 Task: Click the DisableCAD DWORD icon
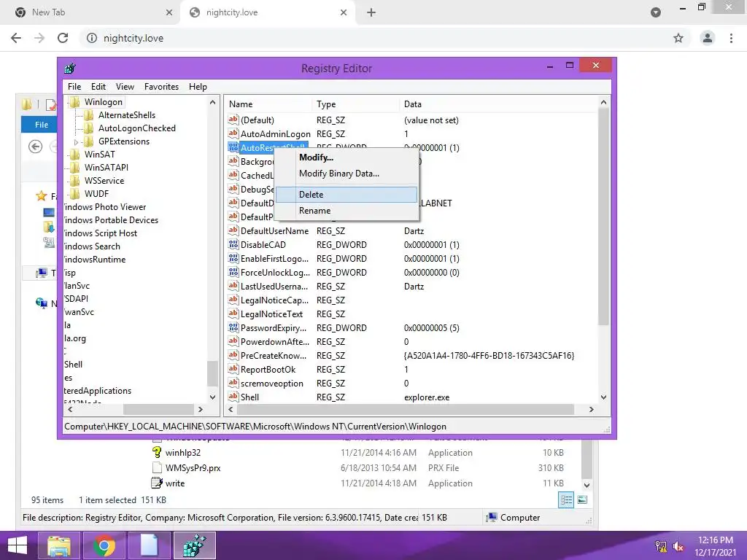(233, 245)
